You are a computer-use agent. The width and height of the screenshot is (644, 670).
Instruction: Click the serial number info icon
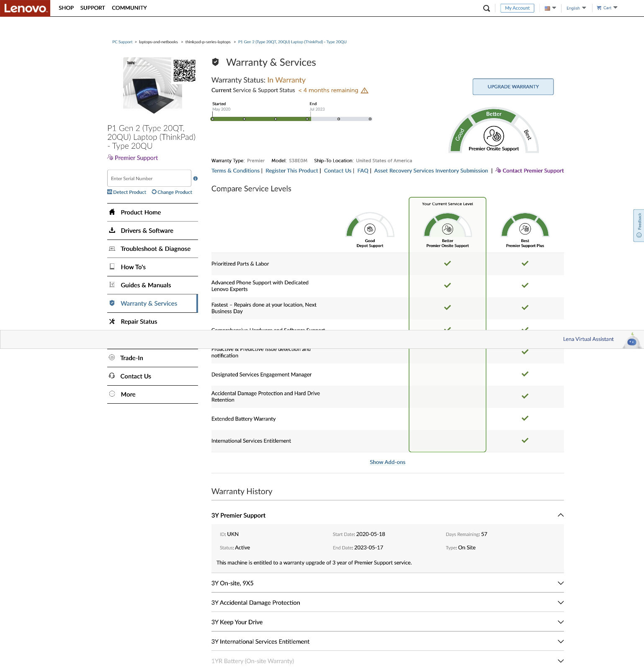196,178
